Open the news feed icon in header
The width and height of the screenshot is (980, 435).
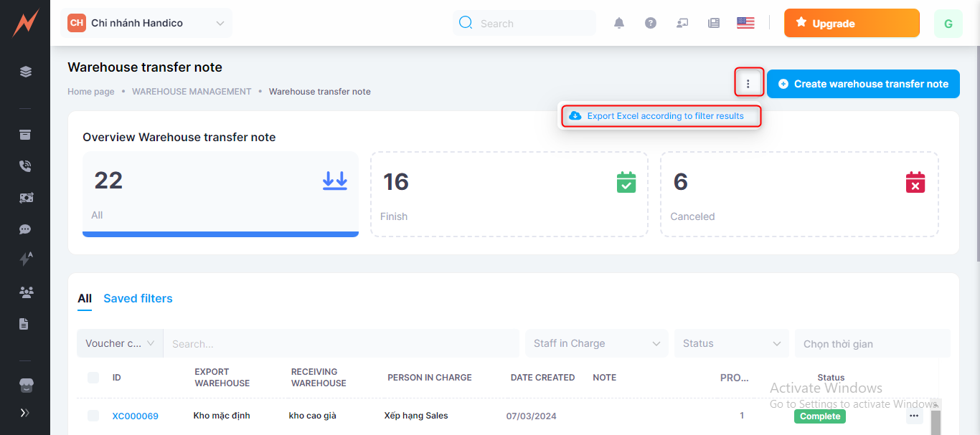pyautogui.click(x=714, y=23)
